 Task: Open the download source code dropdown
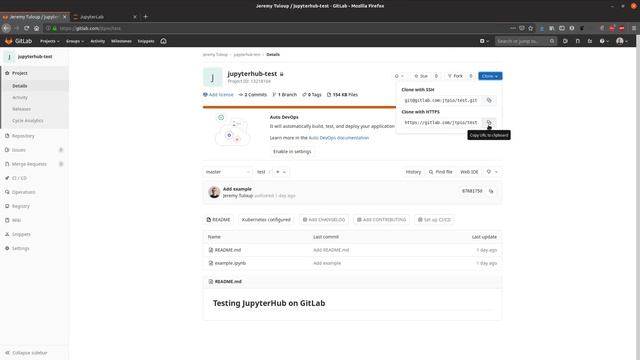tap(492, 172)
